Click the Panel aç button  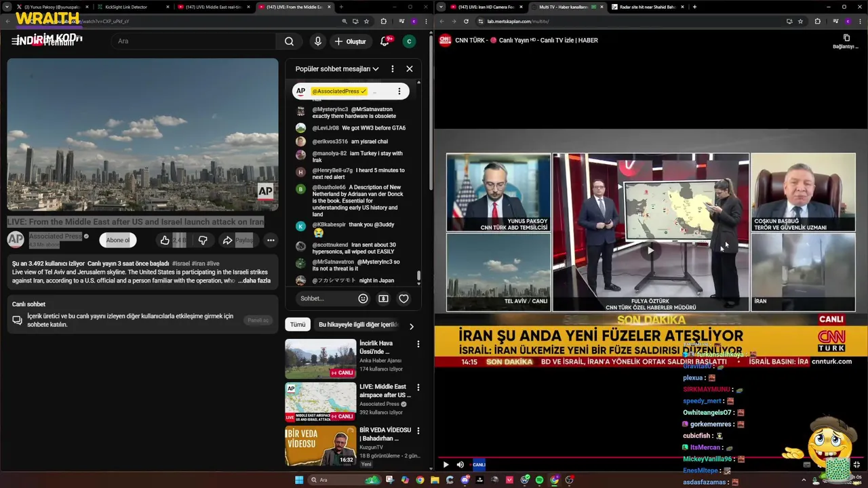pyautogui.click(x=258, y=320)
